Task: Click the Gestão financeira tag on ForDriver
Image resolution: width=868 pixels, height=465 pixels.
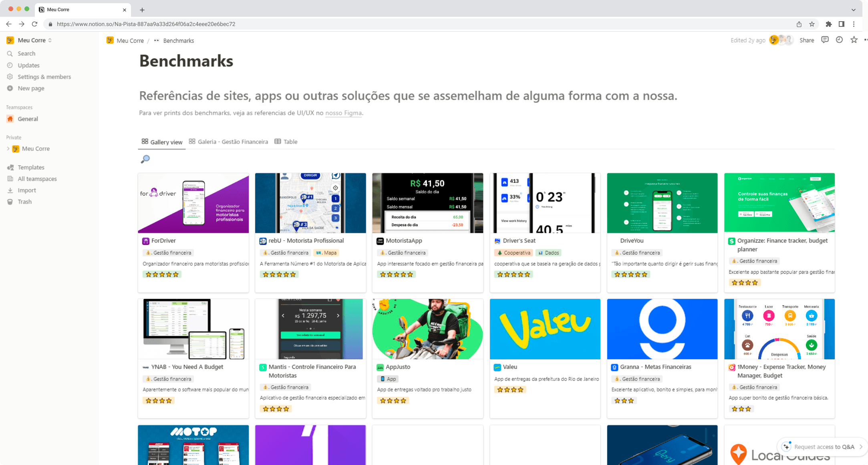Action: click(168, 253)
